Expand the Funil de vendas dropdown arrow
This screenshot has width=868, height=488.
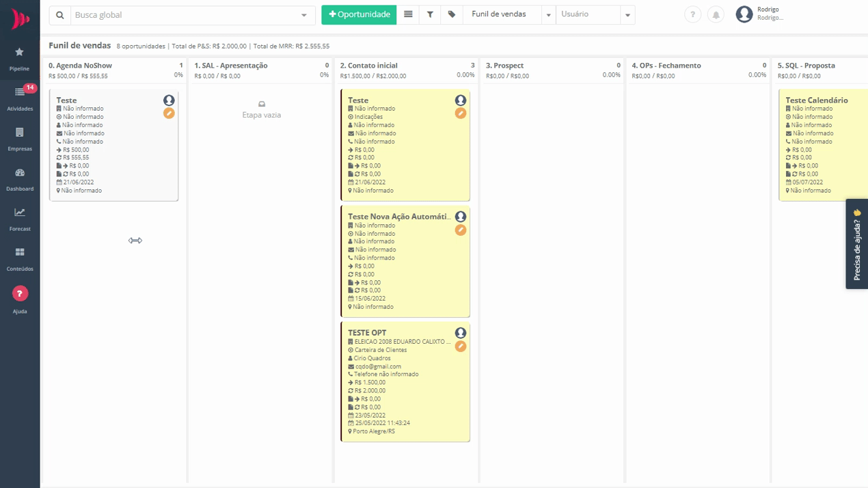(x=548, y=15)
